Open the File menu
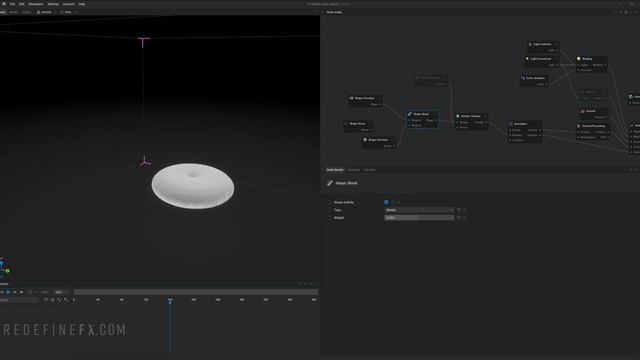This screenshot has height=360, width=640. (x=12, y=4)
